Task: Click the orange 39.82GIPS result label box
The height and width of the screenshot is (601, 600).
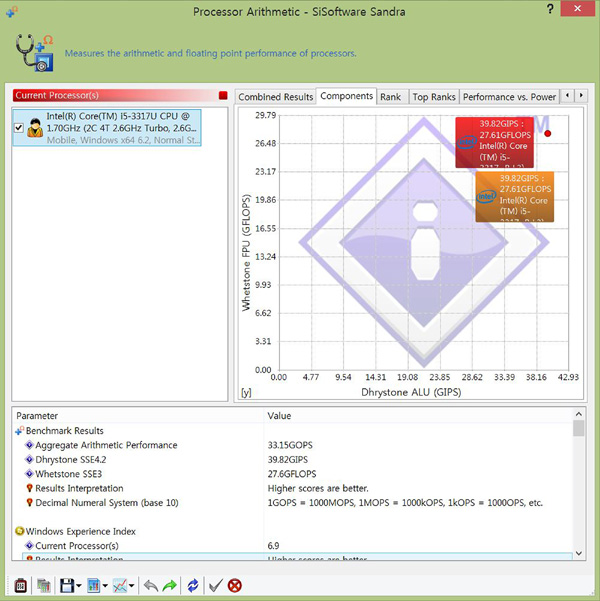Action: (515, 197)
